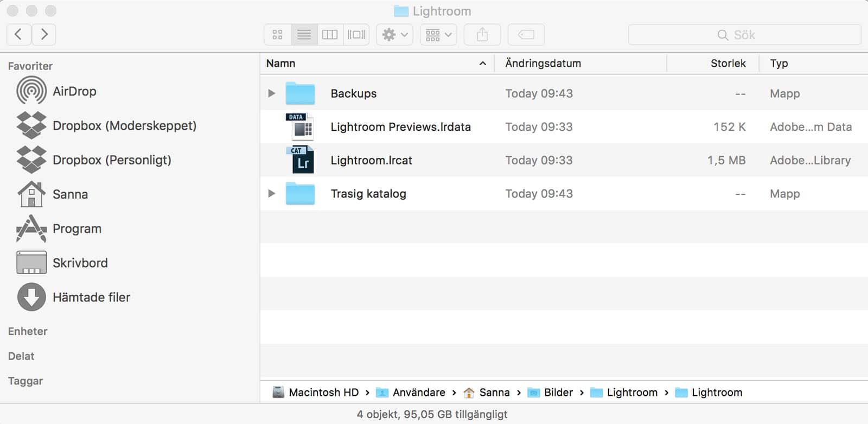Switch to column view
Image resolution: width=868 pixels, height=424 pixels.
[330, 35]
